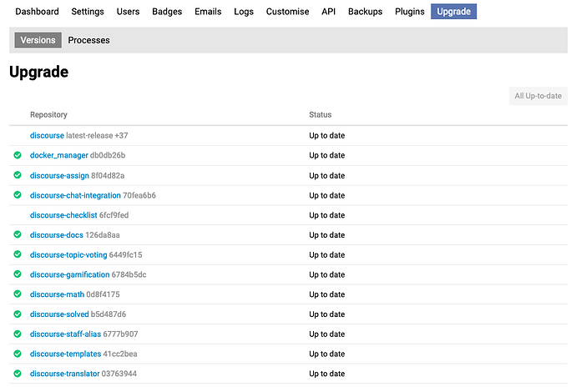Click the green check icon beside discourse-solved
This screenshot has width=576, height=392.
click(18, 314)
